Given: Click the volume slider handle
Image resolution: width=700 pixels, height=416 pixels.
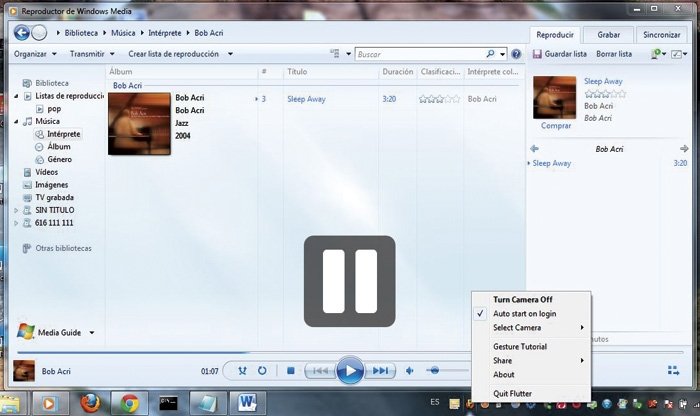Looking at the screenshot, I should [434, 370].
